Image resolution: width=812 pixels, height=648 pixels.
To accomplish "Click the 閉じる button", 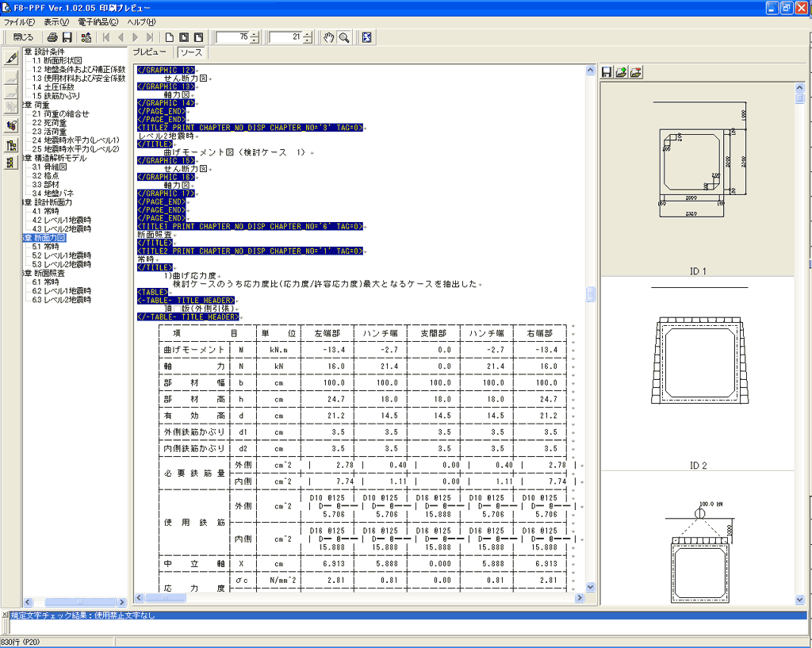I will 24,37.
